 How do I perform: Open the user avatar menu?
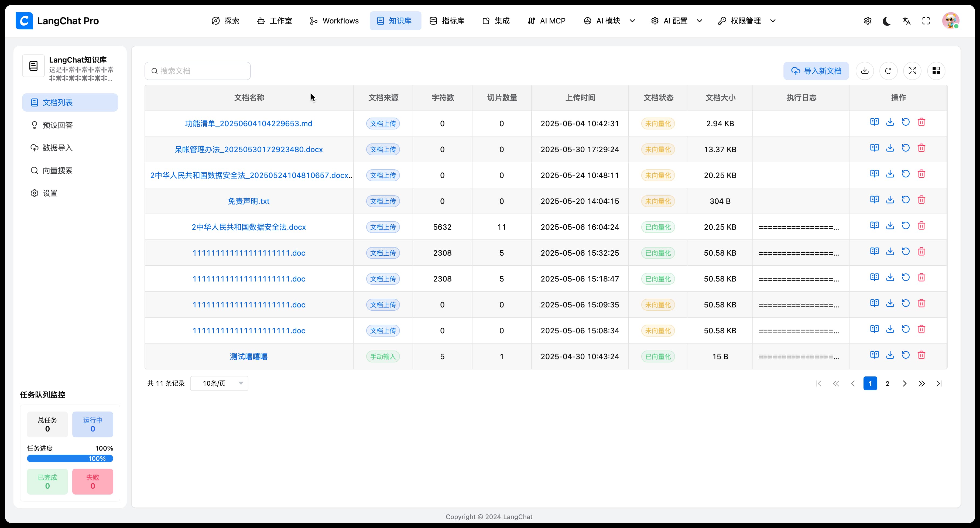pos(950,21)
